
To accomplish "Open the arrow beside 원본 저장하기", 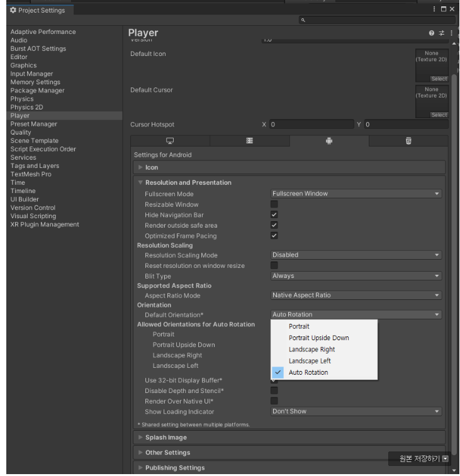I will coord(446,458).
